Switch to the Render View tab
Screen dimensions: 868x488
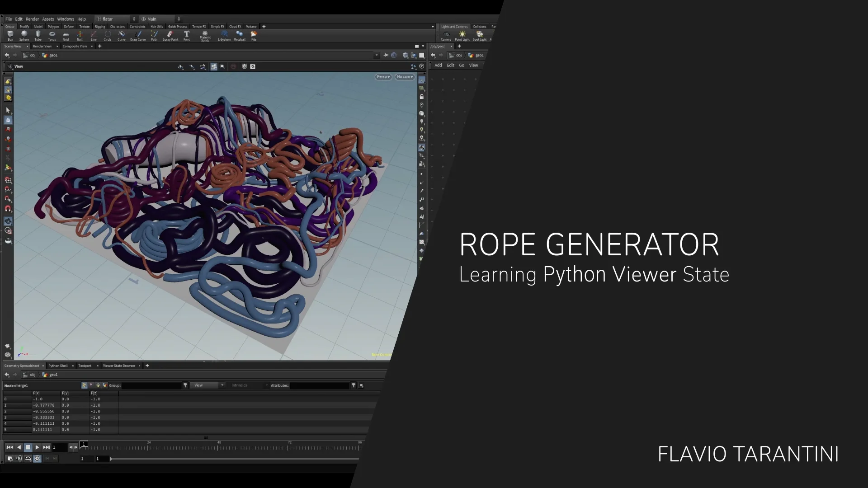click(x=42, y=46)
